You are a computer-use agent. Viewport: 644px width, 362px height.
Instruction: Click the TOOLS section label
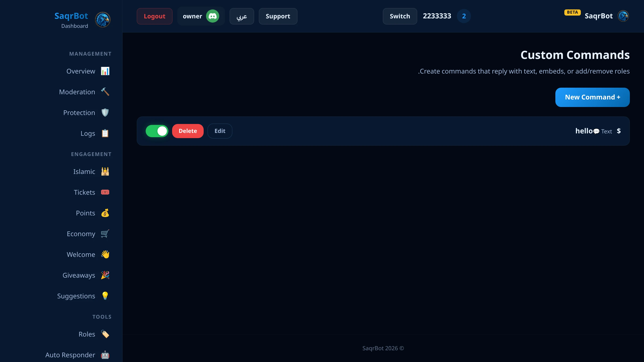(102, 317)
